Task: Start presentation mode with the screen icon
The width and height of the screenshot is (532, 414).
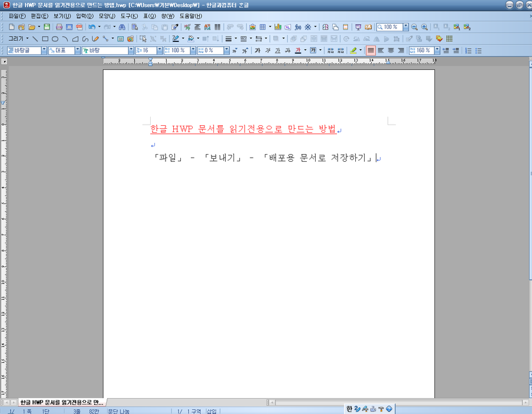Action: click(358, 27)
